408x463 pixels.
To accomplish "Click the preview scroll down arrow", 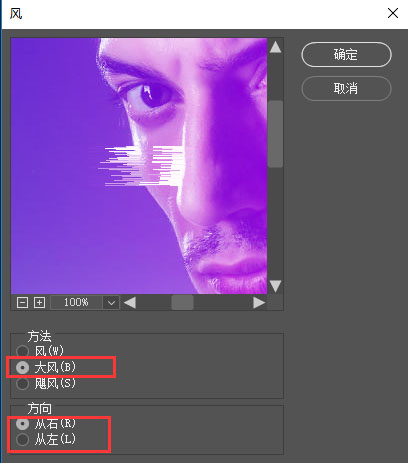I will tap(275, 286).
